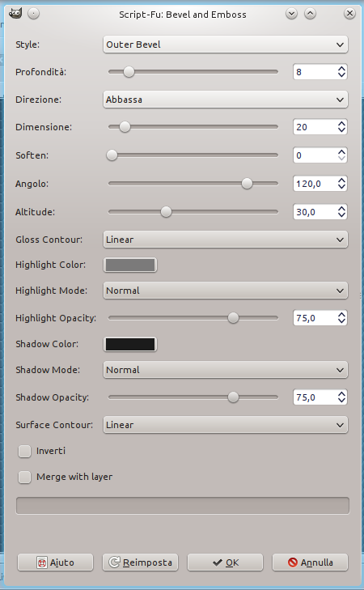Click the GIMP Wilber icon in title bar
364x590 pixels.
coord(15,14)
